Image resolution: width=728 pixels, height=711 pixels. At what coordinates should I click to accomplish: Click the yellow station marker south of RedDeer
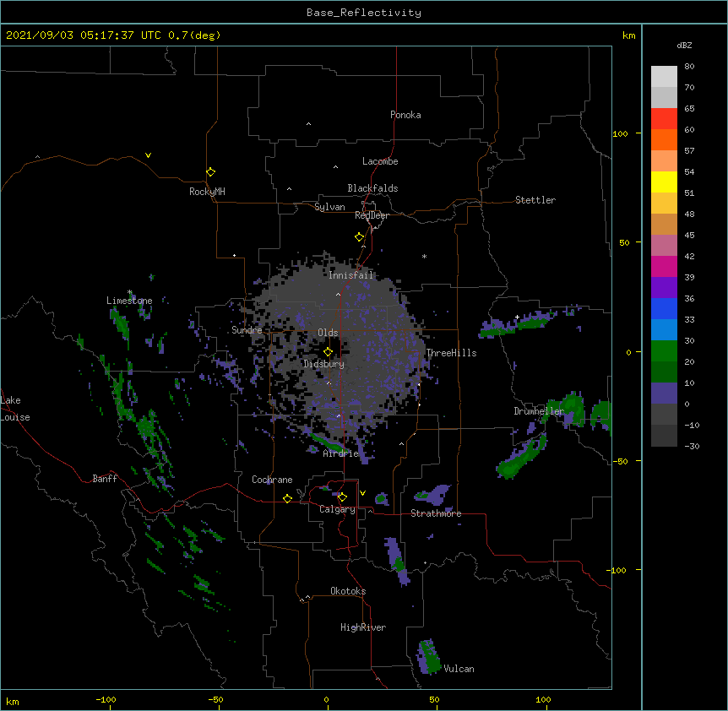tap(360, 237)
